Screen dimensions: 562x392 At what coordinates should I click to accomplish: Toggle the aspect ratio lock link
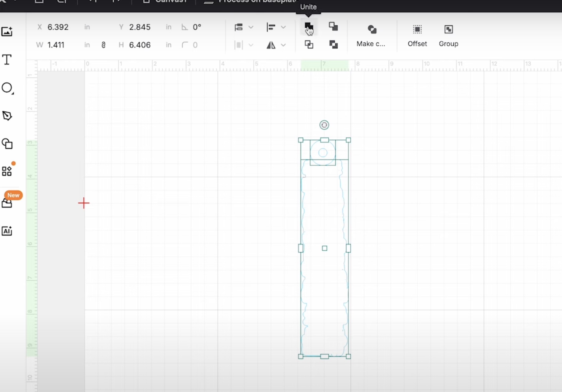pyautogui.click(x=103, y=45)
